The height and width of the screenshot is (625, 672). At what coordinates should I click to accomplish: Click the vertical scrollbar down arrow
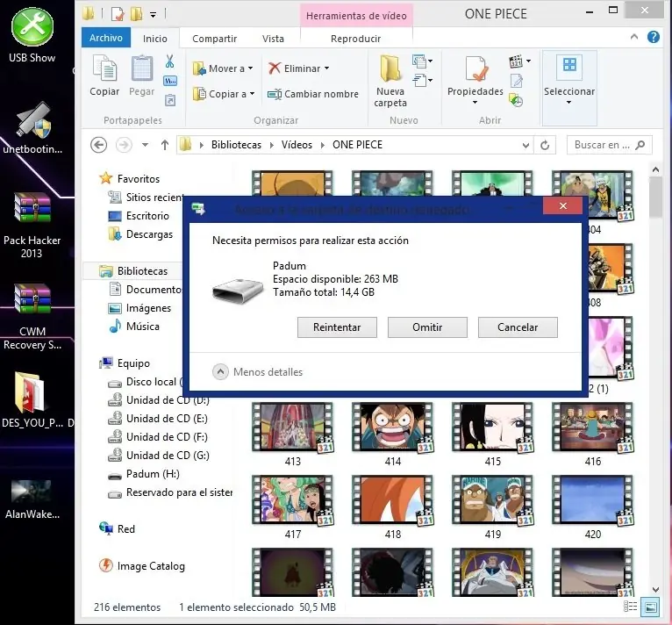click(655, 590)
